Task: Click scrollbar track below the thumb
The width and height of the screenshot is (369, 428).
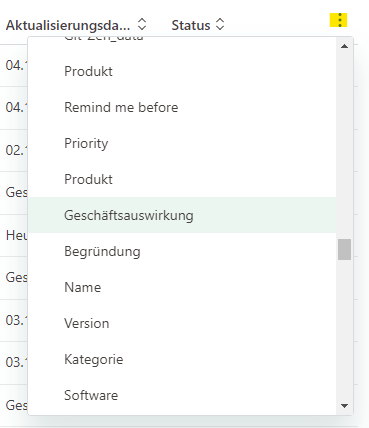Action: coord(344,329)
